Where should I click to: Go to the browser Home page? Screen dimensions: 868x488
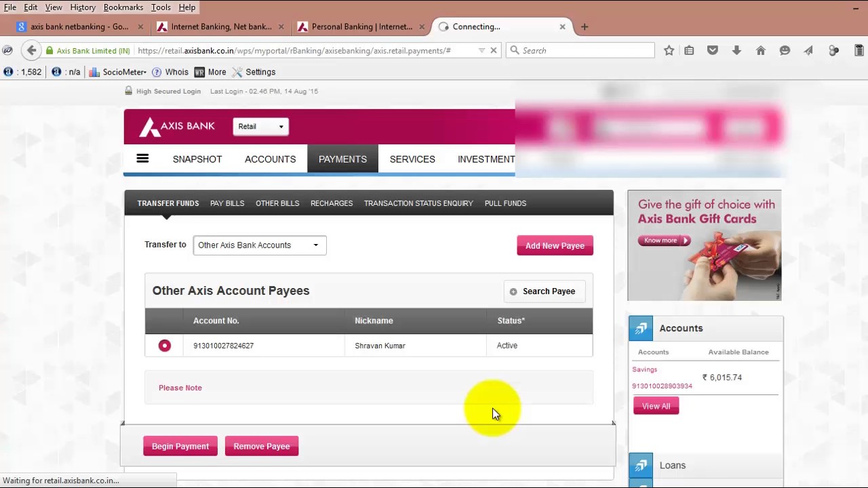(761, 50)
